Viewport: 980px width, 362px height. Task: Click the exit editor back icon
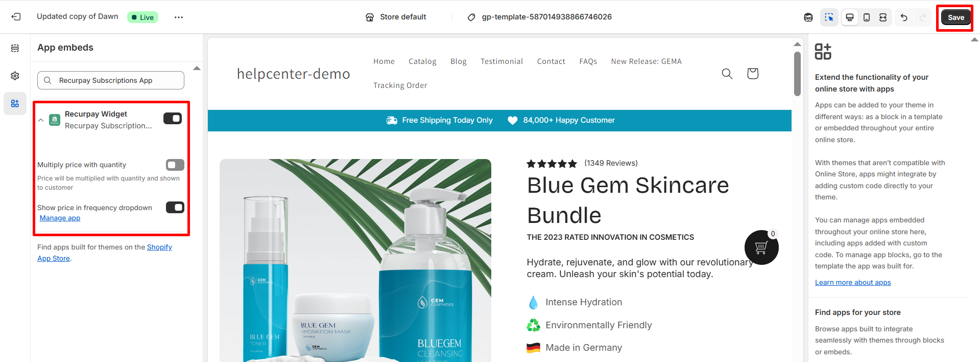(16, 17)
